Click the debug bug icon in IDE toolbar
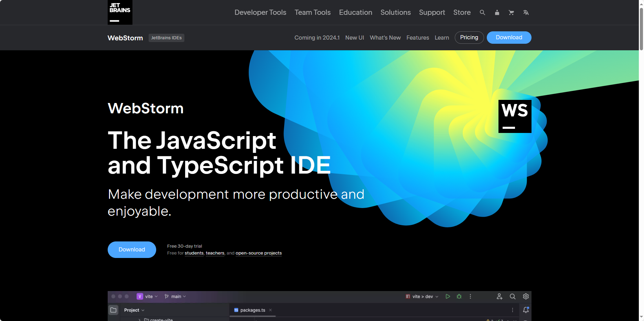Image resolution: width=644 pixels, height=321 pixels. pos(459,296)
